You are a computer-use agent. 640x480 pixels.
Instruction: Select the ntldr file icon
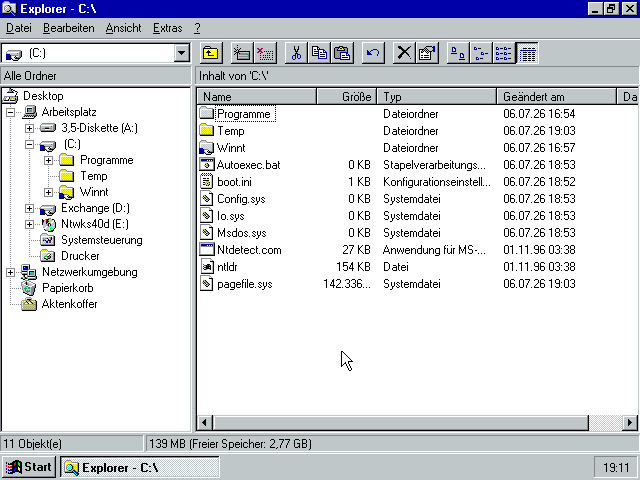click(x=207, y=267)
